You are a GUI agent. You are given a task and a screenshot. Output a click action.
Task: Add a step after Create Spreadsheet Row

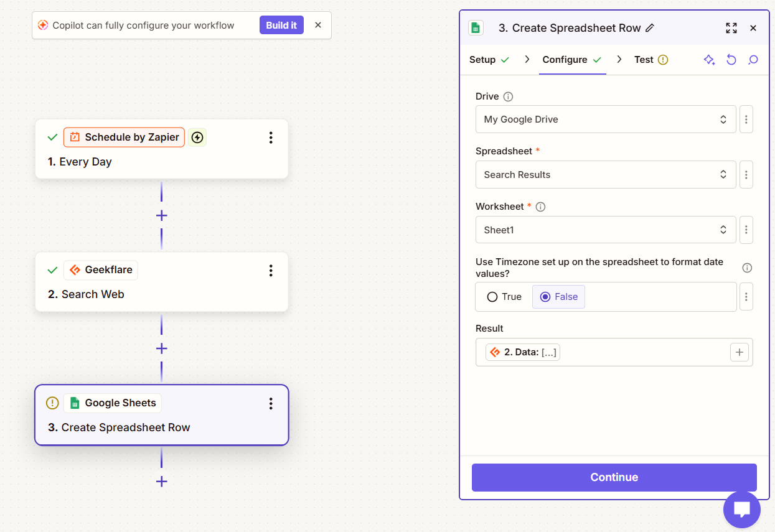click(162, 481)
